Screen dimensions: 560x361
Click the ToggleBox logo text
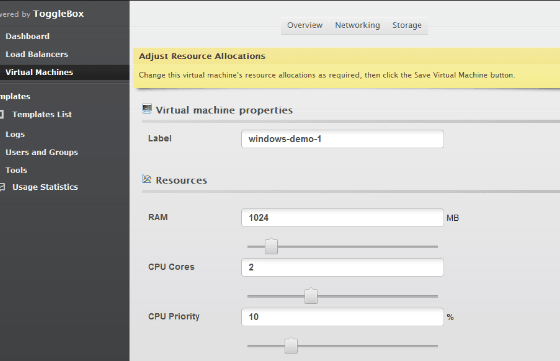click(59, 14)
